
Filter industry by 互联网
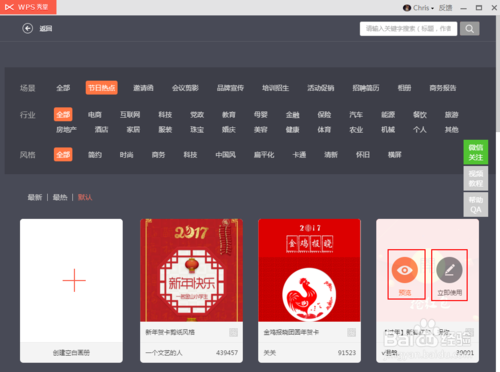click(130, 115)
